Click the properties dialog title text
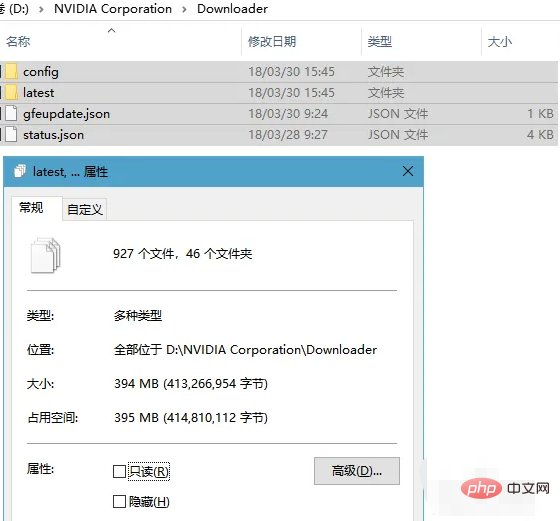 [x=70, y=172]
